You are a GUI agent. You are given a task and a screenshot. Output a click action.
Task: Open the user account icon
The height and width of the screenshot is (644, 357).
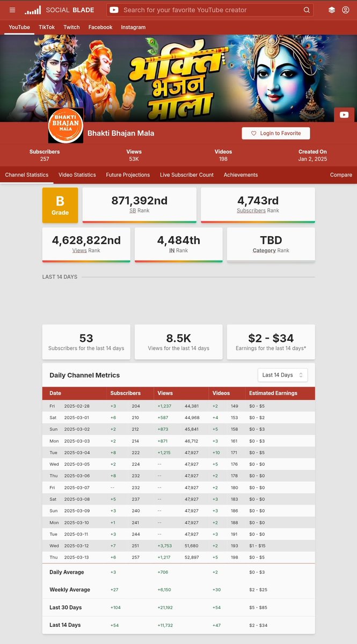tap(345, 10)
